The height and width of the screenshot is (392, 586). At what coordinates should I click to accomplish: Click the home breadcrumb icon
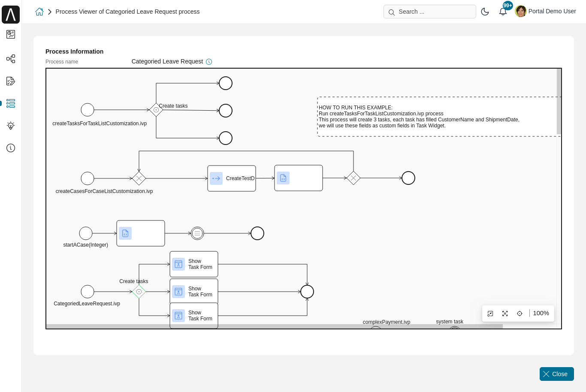[x=39, y=12]
